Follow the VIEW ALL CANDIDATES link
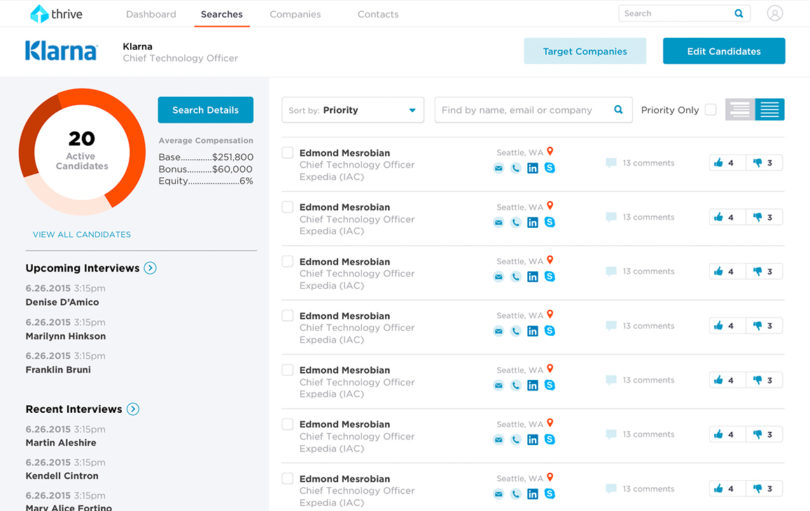Image resolution: width=810 pixels, height=511 pixels. [82, 235]
